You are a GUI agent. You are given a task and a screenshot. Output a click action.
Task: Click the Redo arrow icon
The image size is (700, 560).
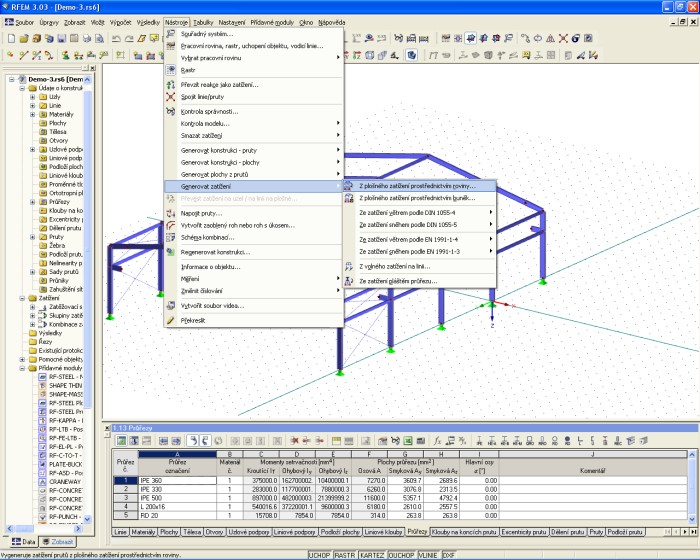point(129,38)
